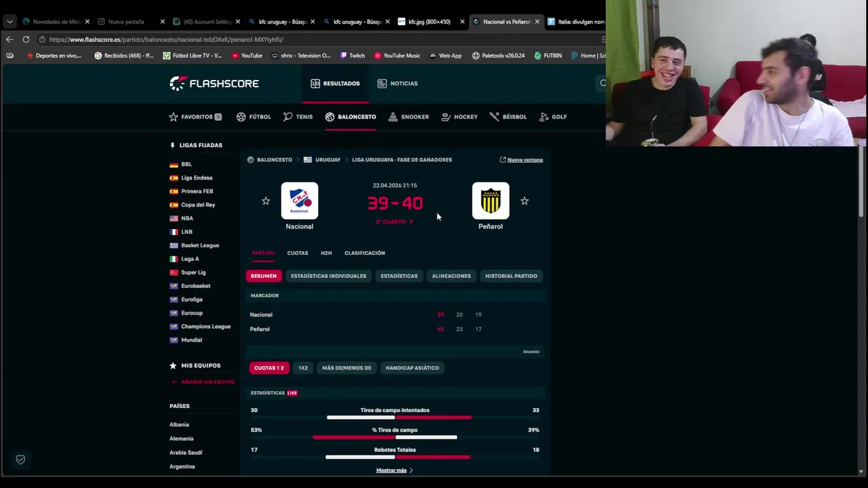Select the Golf sport
The width and height of the screenshot is (868, 488).
tap(553, 117)
